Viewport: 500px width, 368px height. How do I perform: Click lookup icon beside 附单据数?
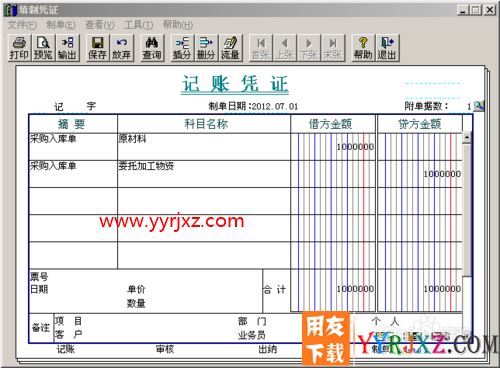click(479, 106)
